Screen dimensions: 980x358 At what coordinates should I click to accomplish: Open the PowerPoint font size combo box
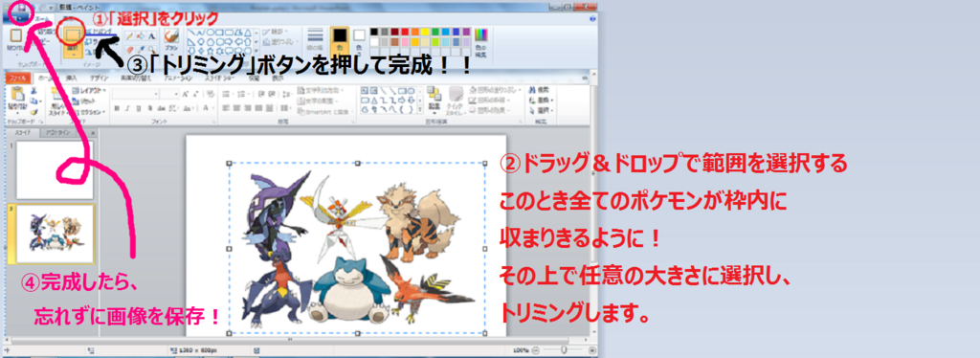coord(169,94)
